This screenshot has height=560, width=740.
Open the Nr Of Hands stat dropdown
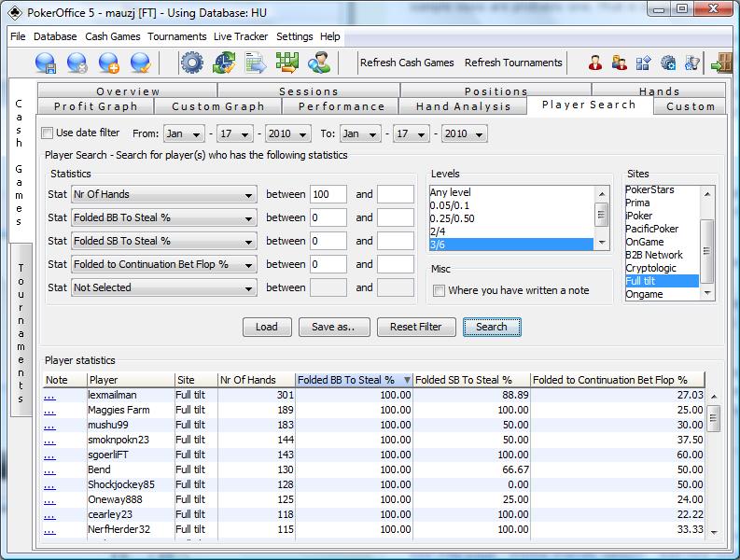point(163,194)
